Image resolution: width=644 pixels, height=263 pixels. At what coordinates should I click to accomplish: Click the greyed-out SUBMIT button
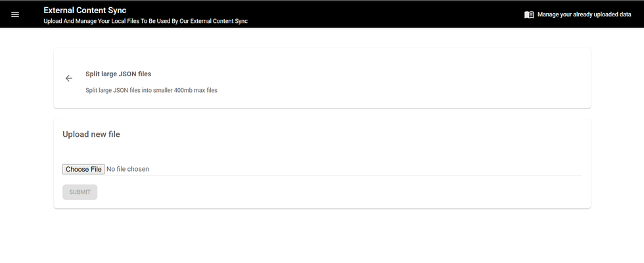pos(80,192)
